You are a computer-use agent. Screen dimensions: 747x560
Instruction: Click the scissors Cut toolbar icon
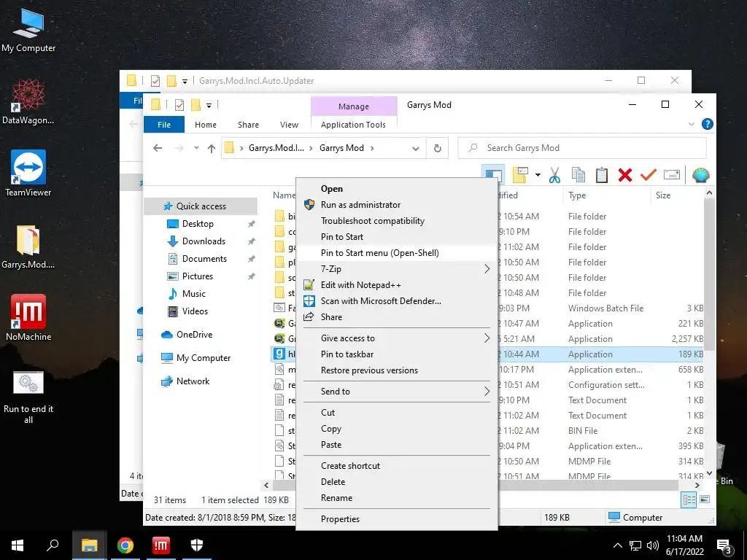point(554,175)
